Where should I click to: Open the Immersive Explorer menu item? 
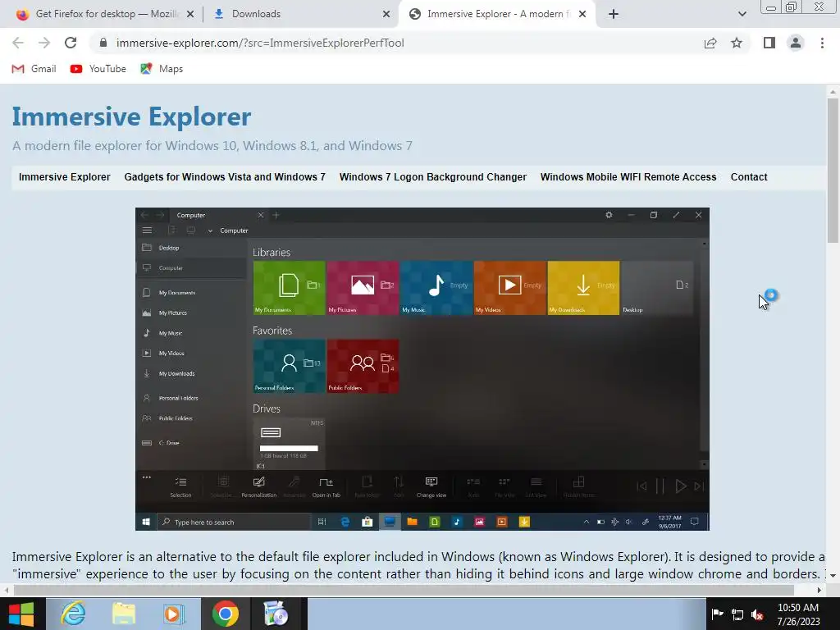[64, 177]
